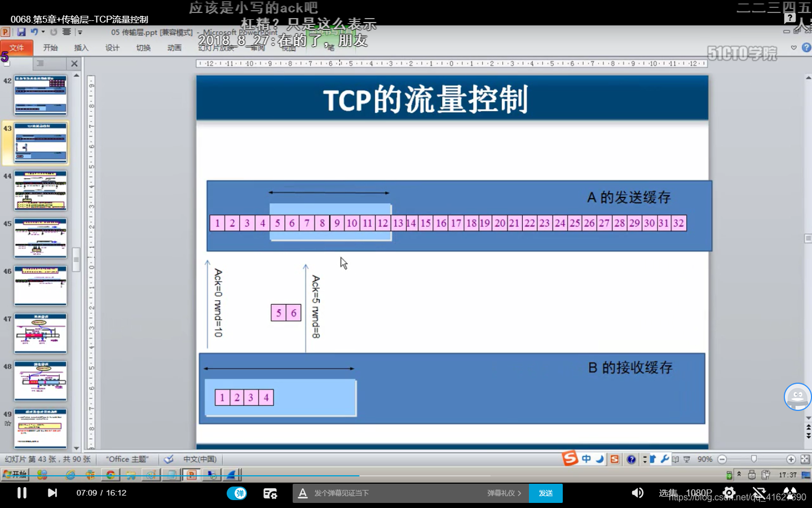Image resolution: width=812 pixels, height=508 pixels.
Task: Open the PowerPoint 文件 tab
Action: pos(16,48)
